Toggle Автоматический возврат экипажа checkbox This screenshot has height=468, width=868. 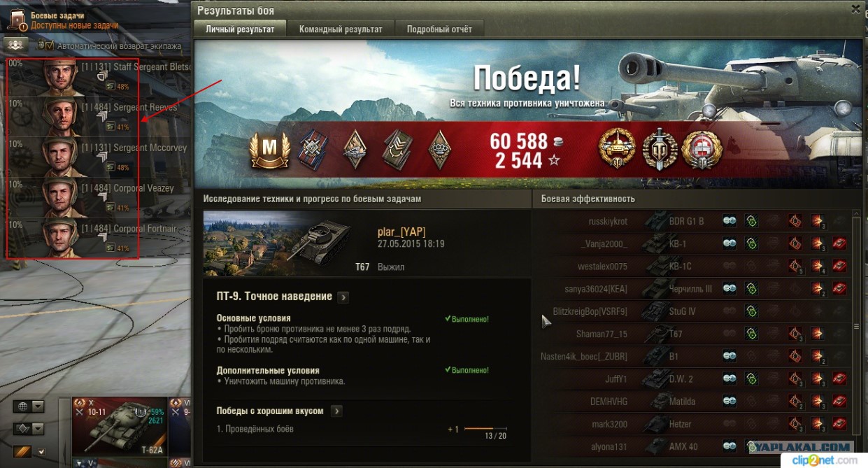[49, 45]
